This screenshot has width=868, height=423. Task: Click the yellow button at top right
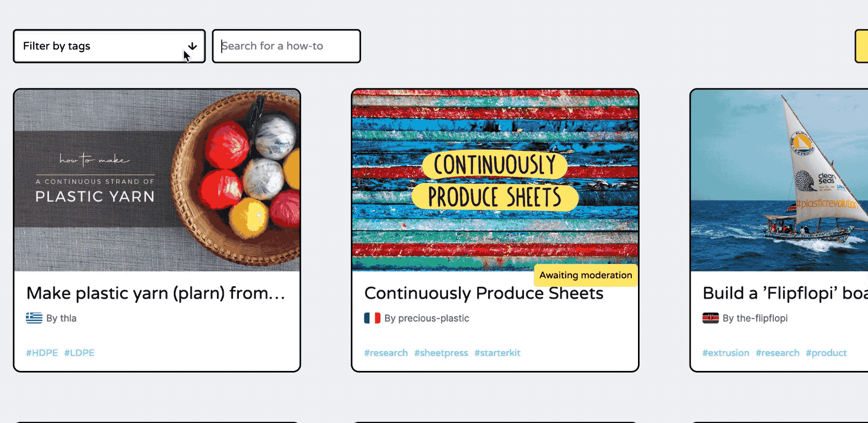[x=862, y=46]
